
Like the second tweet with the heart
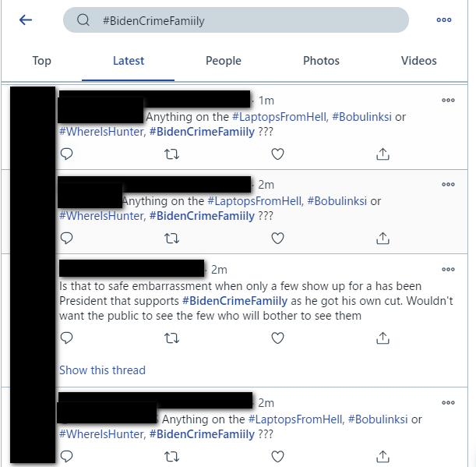click(x=277, y=239)
